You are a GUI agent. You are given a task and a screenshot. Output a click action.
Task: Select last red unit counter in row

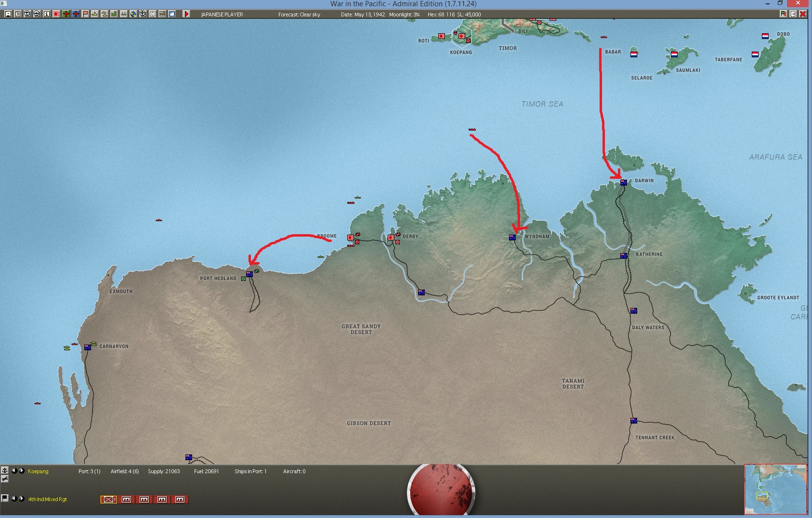click(x=180, y=500)
